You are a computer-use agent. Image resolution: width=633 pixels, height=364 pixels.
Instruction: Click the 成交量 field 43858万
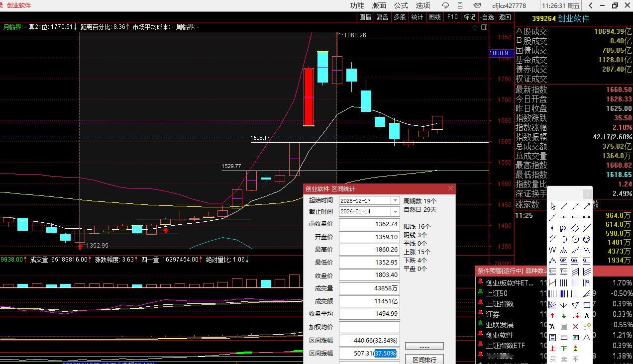click(x=369, y=288)
